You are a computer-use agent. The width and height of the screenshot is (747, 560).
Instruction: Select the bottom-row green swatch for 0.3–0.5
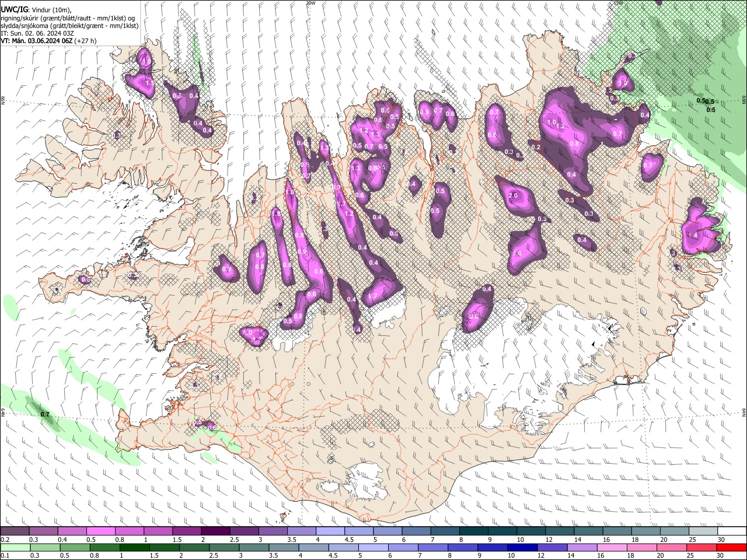[44, 547]
